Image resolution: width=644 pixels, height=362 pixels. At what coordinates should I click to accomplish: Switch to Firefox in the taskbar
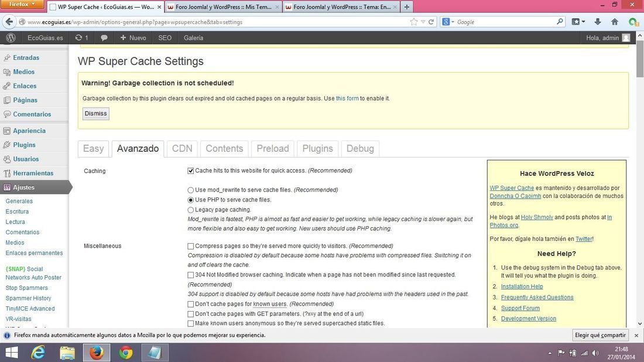point(97,353)
